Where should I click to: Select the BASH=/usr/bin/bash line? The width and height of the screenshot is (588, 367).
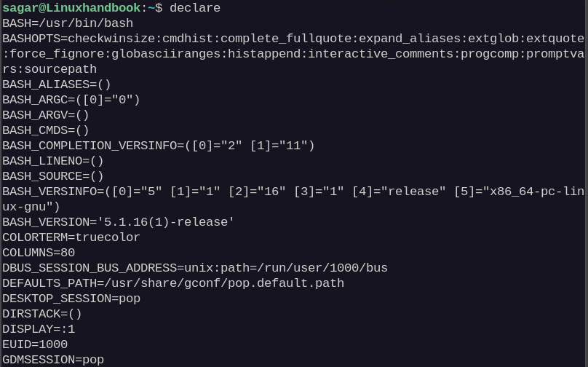coord(68,23)
